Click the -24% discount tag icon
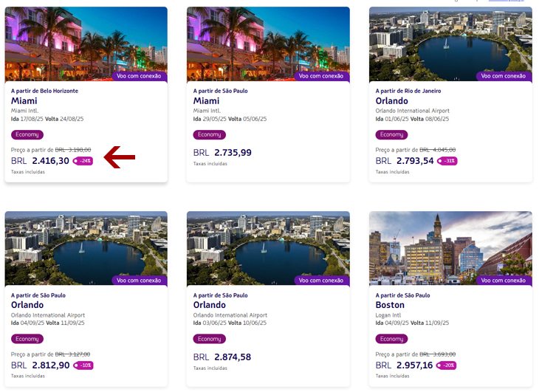The width and height of the screenshot is (539, 392). [x=83, y=161]
